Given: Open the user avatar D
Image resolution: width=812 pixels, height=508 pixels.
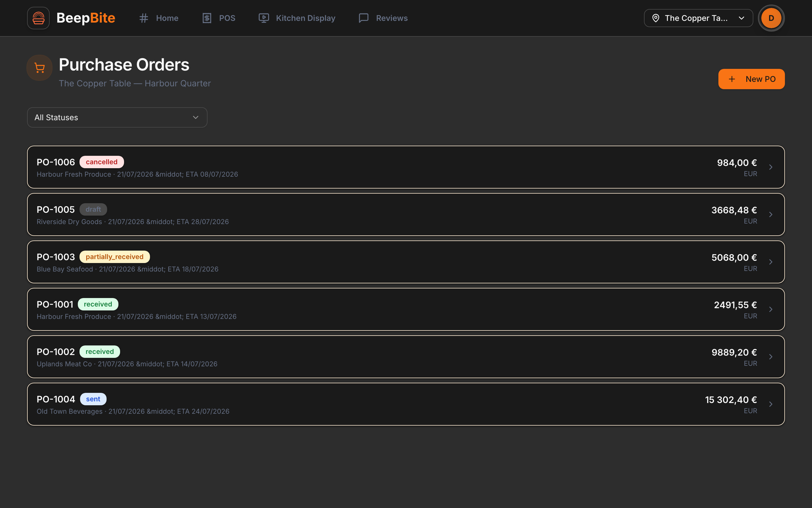Looking at the screenshot, I should click(x=771, y=18).
